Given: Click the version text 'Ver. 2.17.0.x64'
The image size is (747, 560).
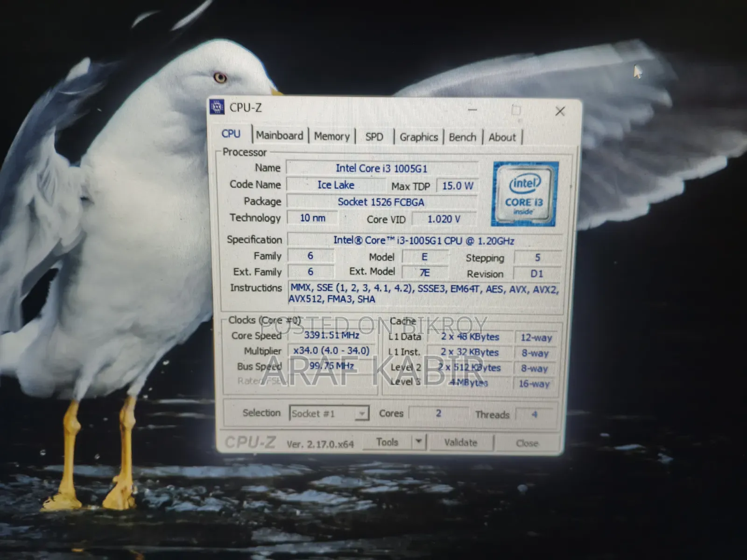Looking at the screenshot, I should pyautogui.click(x=320, y=444).
